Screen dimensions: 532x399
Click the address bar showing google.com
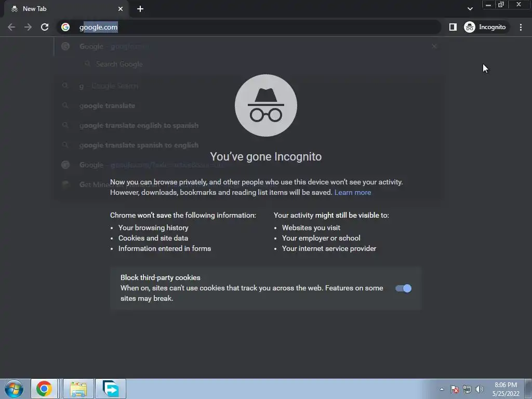point(249,27)
